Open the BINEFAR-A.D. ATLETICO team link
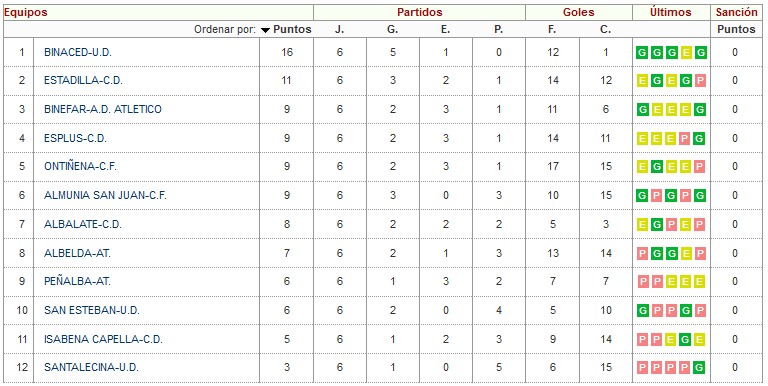Image resolution: width=768 pixels, height=386 pixels. [102, 109]
